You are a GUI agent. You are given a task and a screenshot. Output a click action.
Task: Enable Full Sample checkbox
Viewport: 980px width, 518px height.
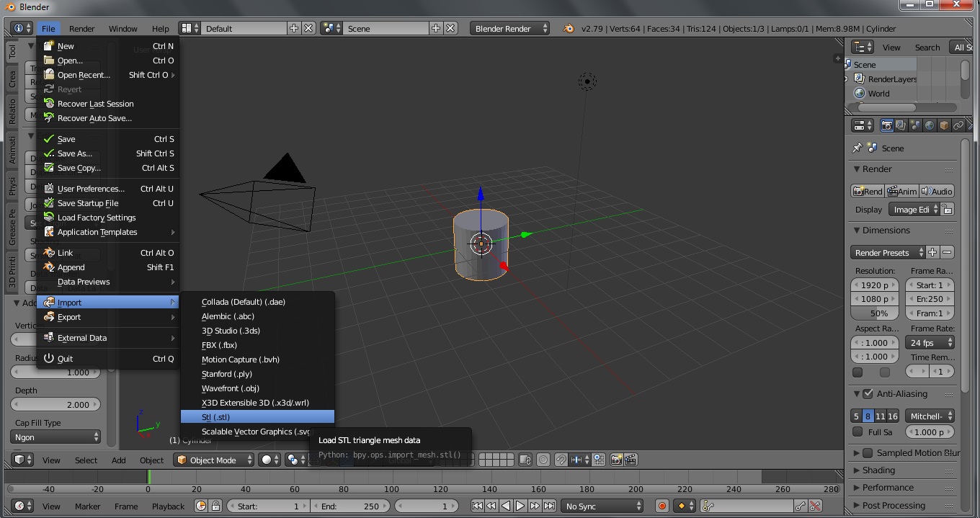pos(857,432)
